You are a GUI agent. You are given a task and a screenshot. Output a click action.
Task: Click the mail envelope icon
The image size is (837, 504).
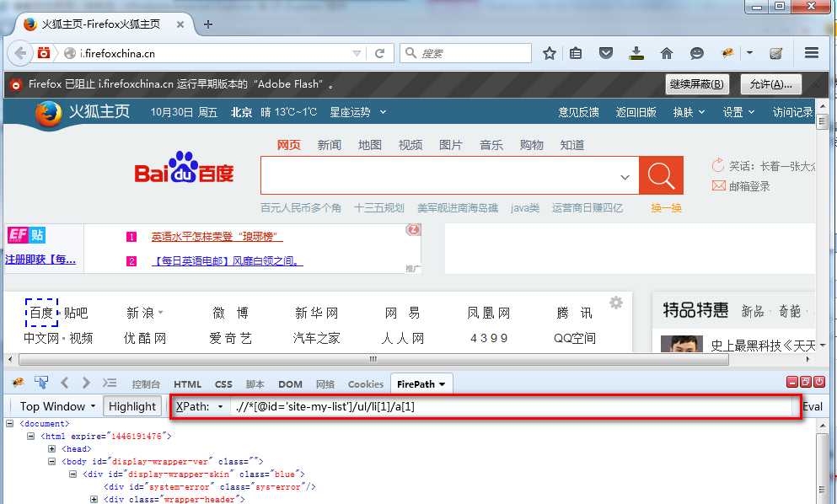pos(718,185)
